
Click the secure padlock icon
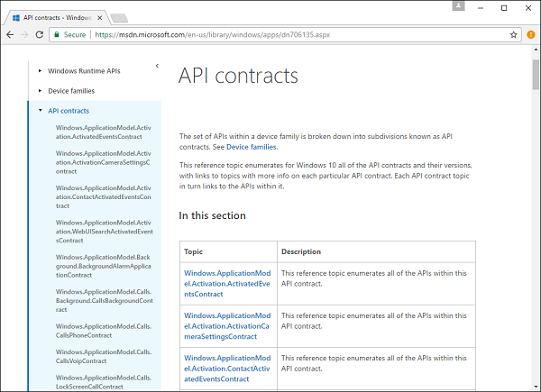coord(57,34)
